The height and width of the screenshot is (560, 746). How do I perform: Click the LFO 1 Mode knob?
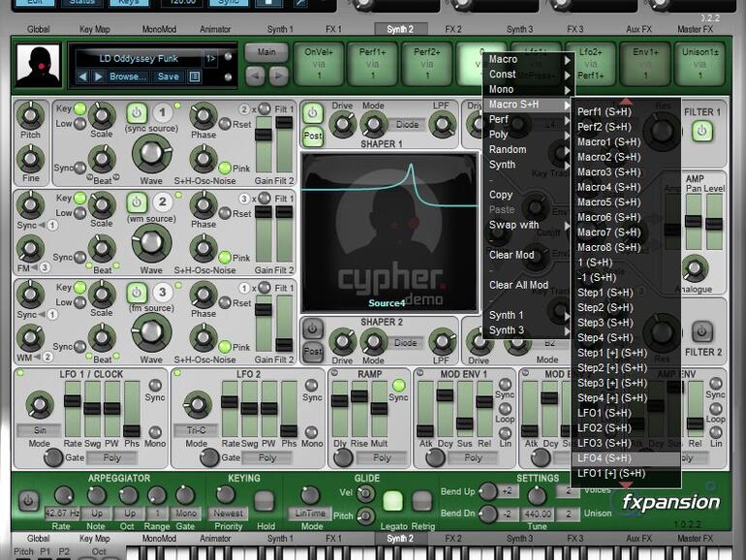40,405
